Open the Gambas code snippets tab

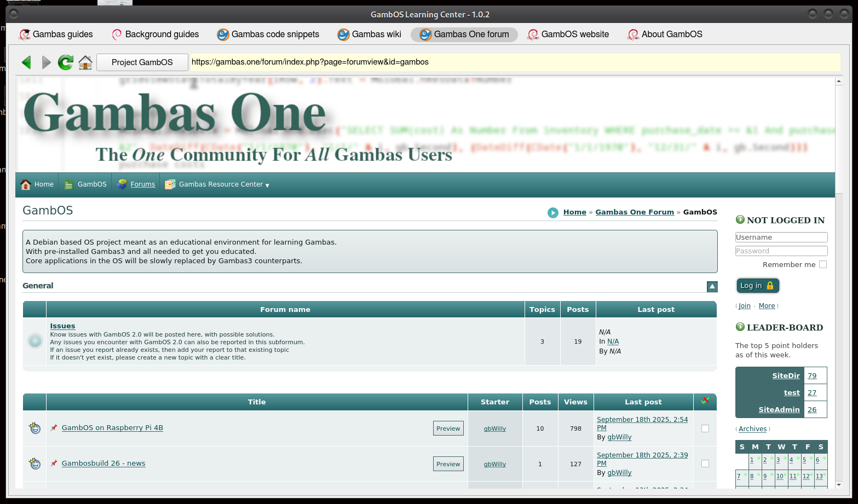click(x=268, y=34)
